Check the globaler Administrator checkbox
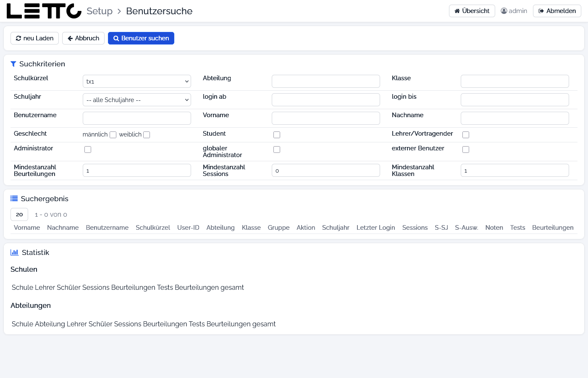This screenshot has width=588, height=378. [x=277, y=150]
